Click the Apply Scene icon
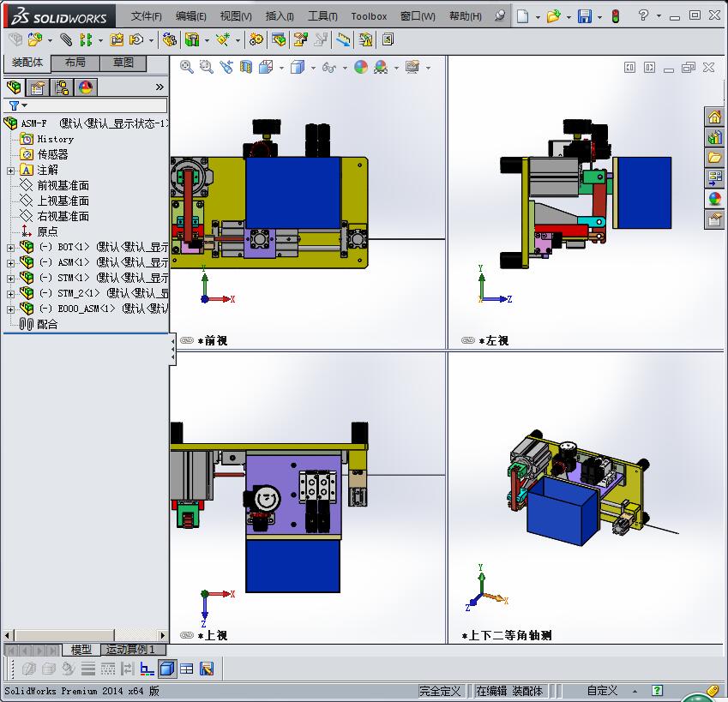 [x=381, y=67]
